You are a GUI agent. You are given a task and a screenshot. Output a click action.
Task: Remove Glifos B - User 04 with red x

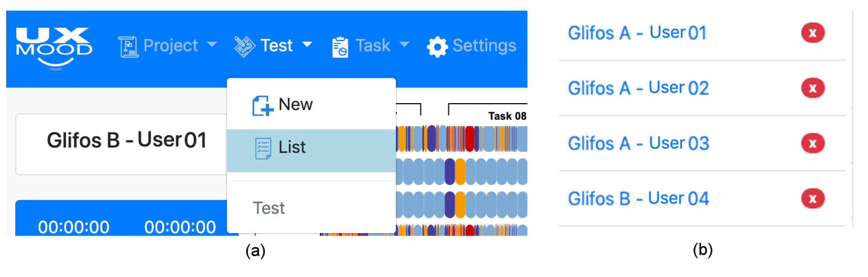click(x=812, y=198)
